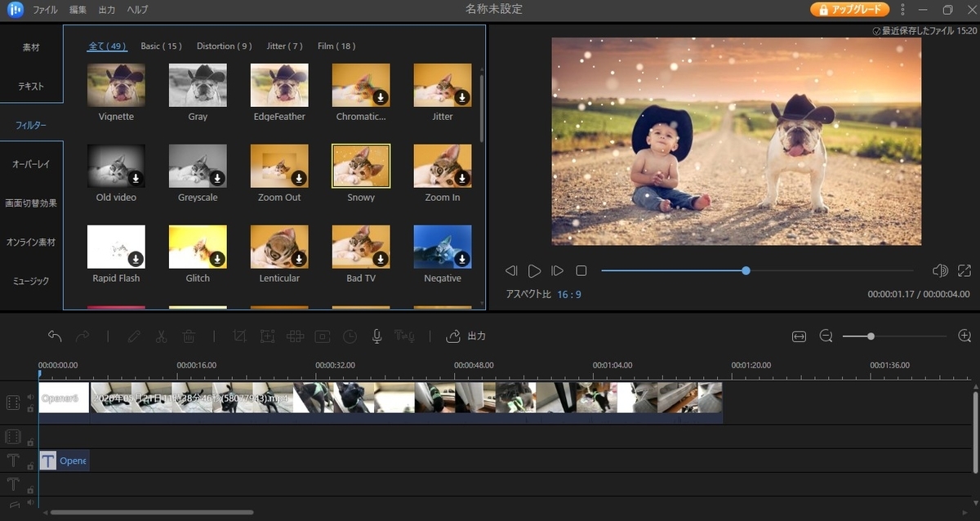Click the zoom/frame selection tool icon
Screen dimensions: 980x521
(x=267, y=336)
